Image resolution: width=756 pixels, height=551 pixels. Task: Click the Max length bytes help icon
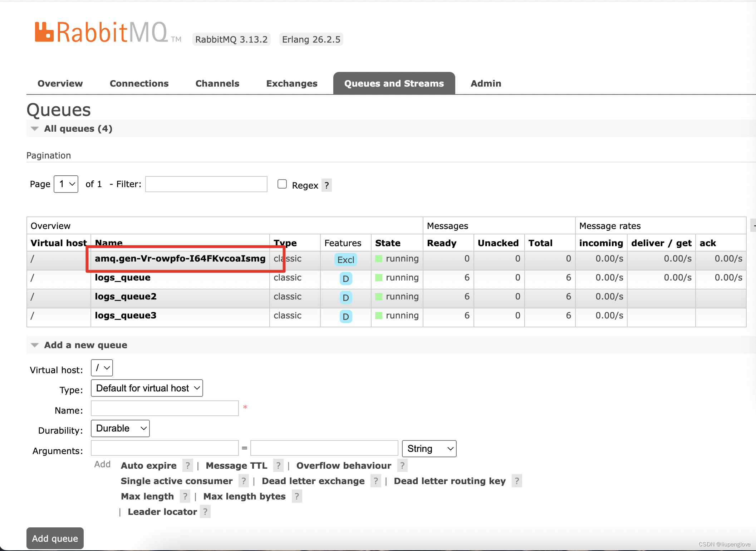(x=297, y=496)
